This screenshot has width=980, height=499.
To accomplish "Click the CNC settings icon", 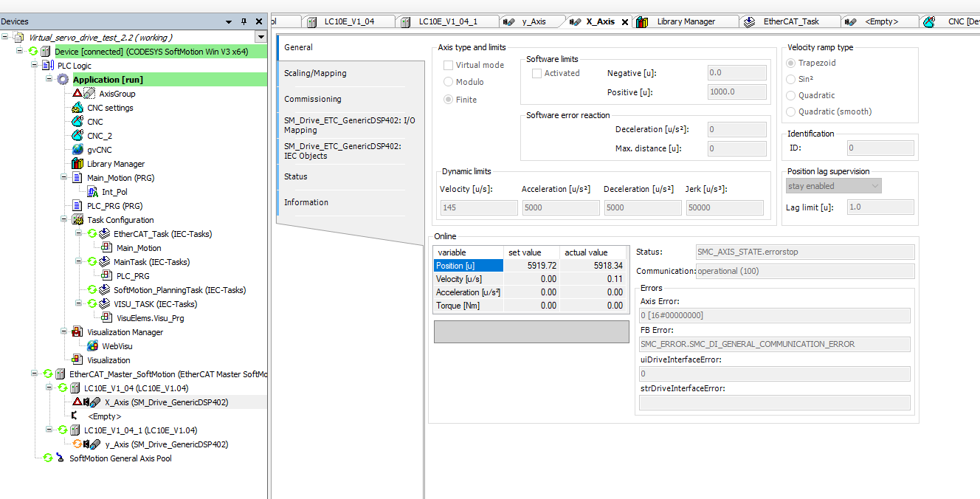I will (77, 108).
